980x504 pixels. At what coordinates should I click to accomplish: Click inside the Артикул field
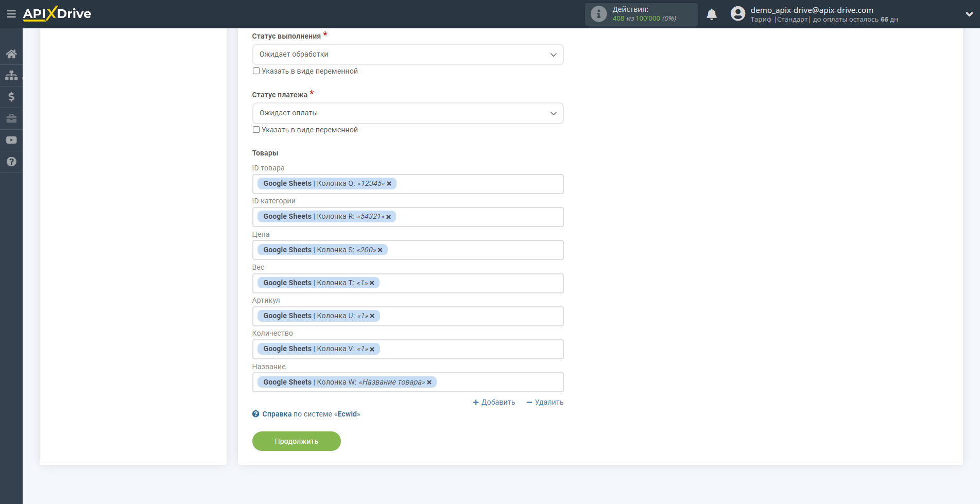coord(408,316)
